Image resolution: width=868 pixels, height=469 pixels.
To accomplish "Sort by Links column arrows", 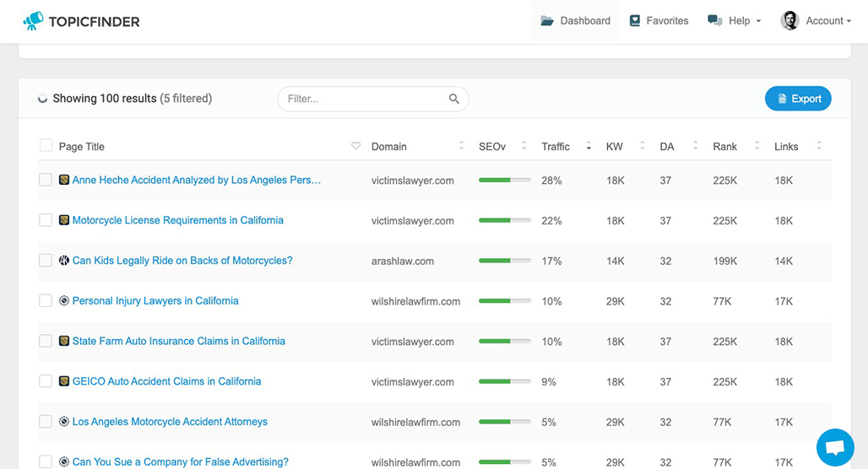I will pos(819,146).
